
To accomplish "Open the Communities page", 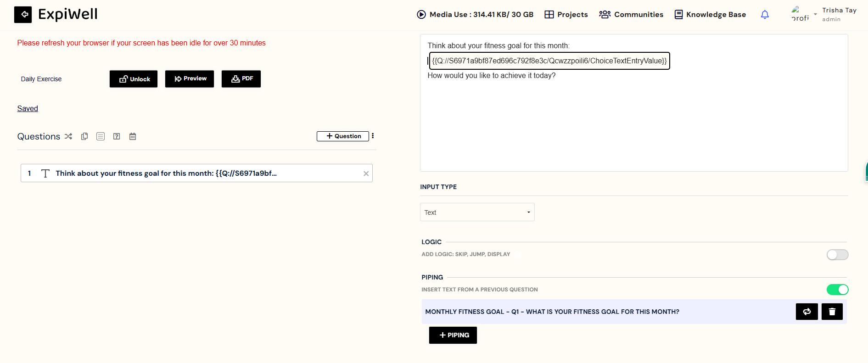I will [x=631, y=14].
